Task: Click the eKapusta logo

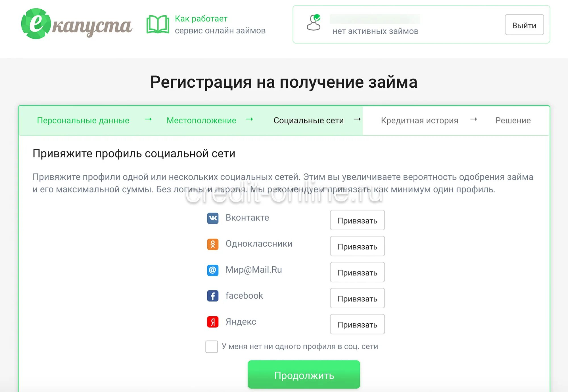Action: [77, 24]
